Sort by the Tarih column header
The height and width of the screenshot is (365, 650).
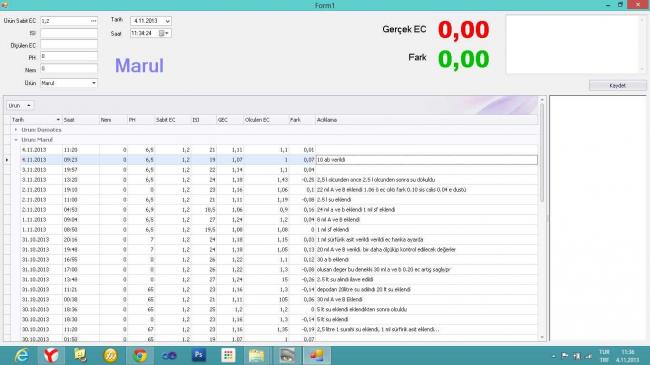coord(36,120)
